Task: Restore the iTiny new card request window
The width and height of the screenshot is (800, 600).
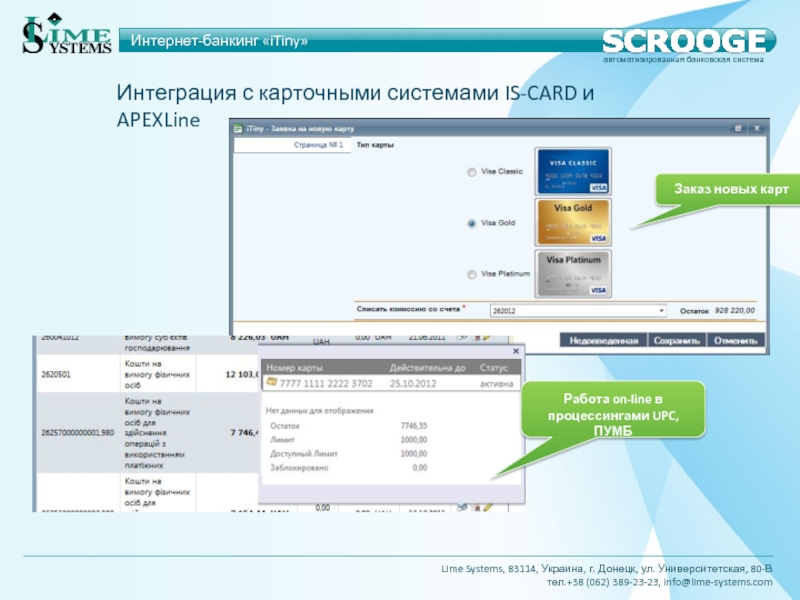Action: coord(738,128)
